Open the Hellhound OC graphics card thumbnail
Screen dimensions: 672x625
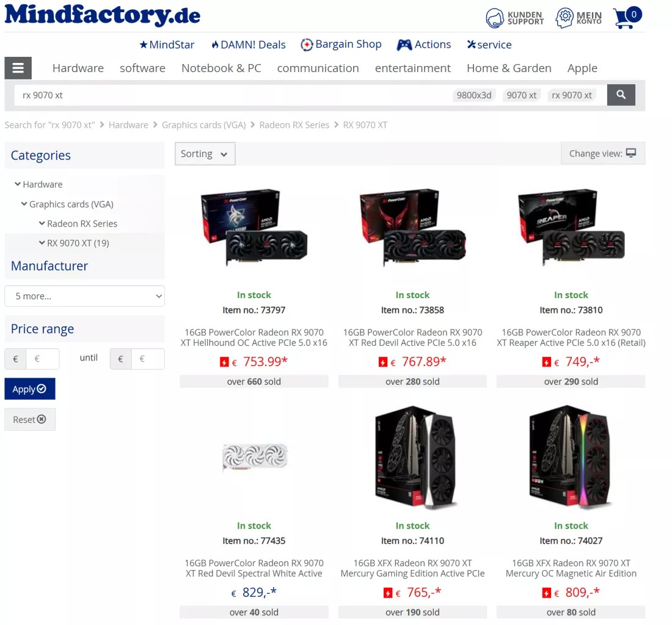click(x=254, y=228)
